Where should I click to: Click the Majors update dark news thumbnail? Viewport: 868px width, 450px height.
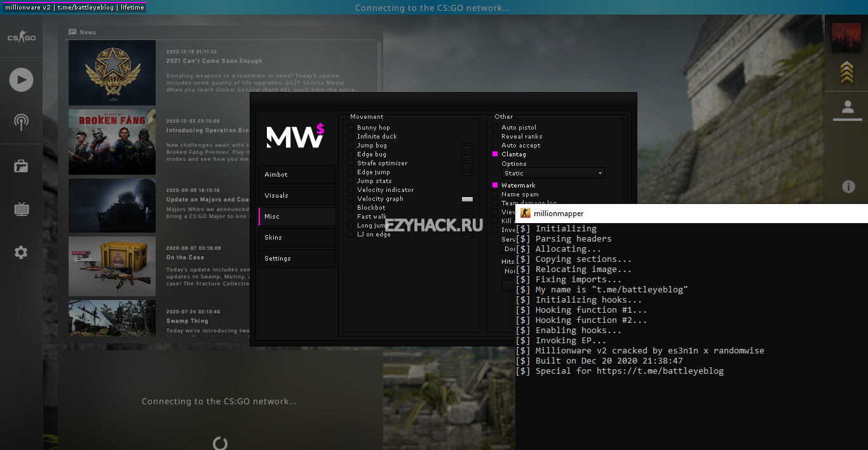click(112, 205)
